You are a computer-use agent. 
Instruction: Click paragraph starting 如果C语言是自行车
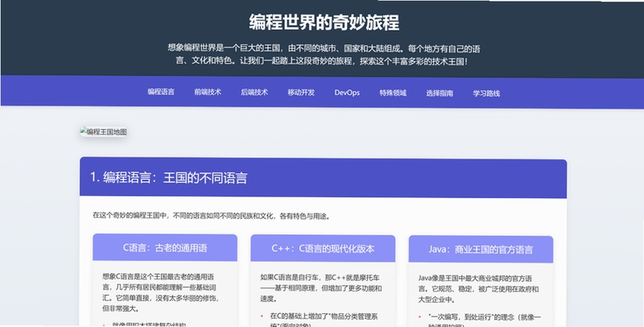coord(321,288)
